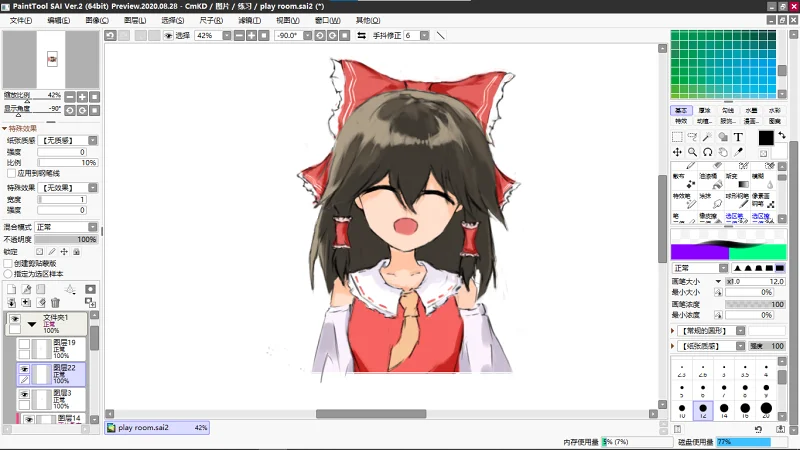The image size is (800, 450).
Task: Open brush paper texture dropdown
Action: (741, 346)
